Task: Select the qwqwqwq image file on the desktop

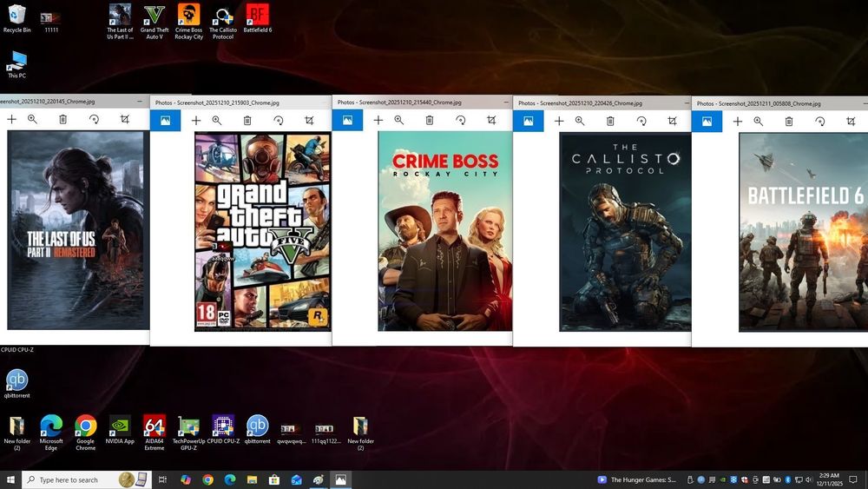Action: [291, 434]
